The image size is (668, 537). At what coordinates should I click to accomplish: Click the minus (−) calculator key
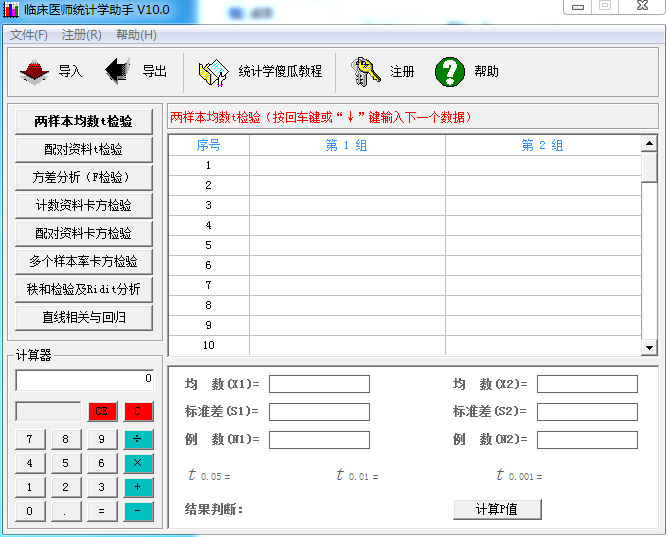[138, 511]
